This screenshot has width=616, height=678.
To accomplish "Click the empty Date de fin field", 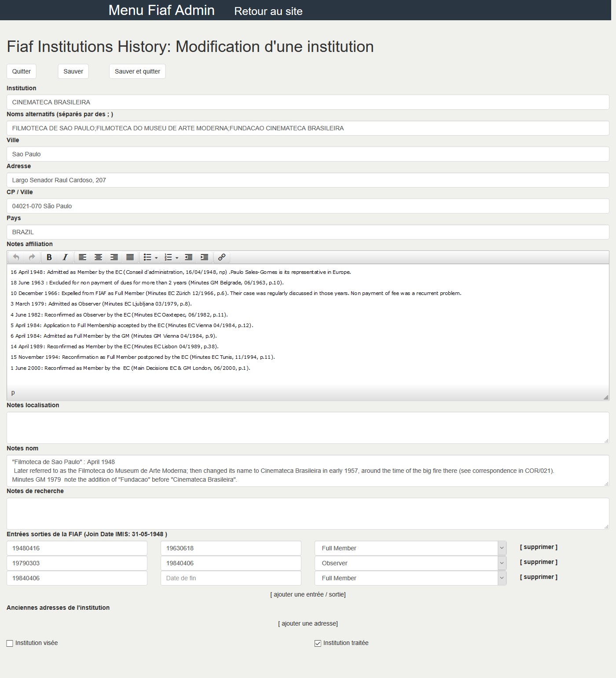I will 231,578.
